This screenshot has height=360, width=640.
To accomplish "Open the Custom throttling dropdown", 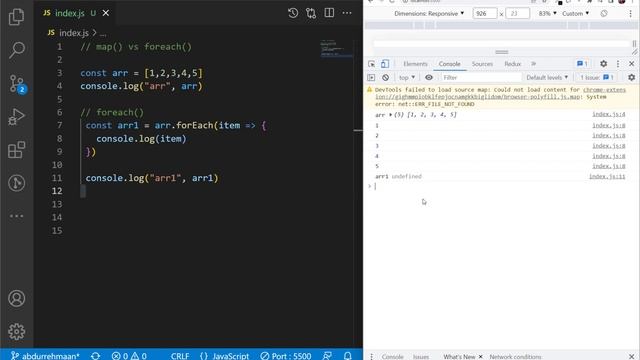I will (576, 13).
